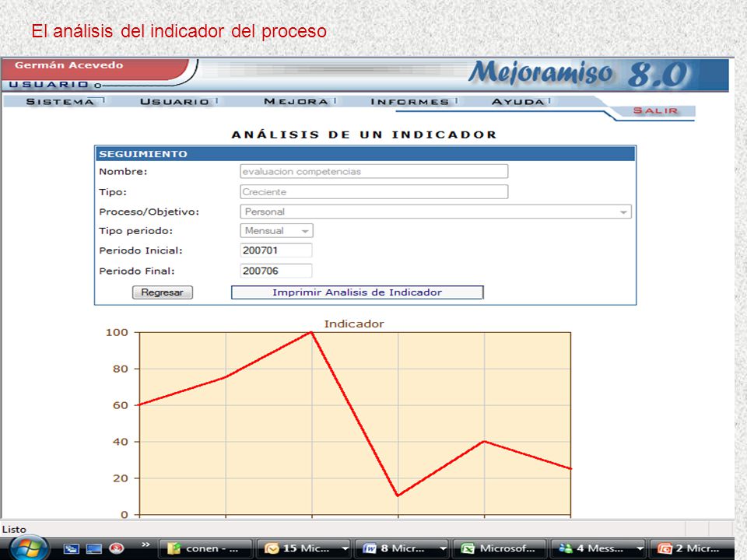Open the conen taskbar button
This screenshot has height=560, width=747.
(x=205, y=548)
